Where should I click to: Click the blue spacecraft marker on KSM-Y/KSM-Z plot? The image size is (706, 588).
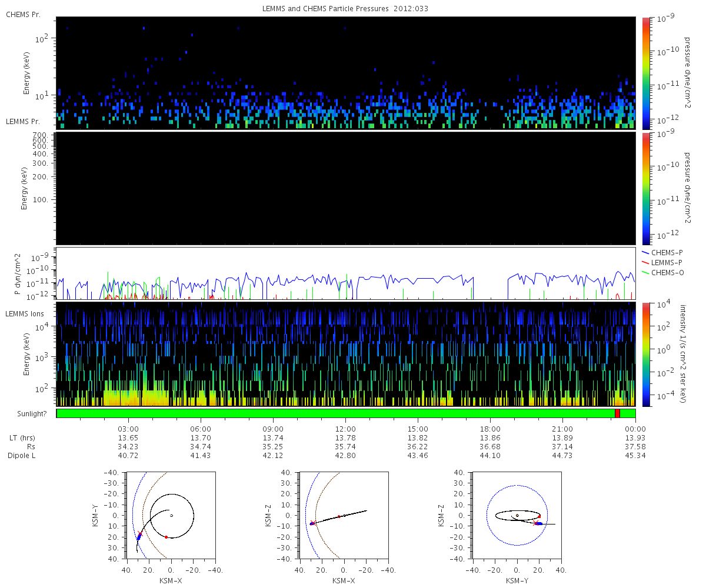[538, 523]
